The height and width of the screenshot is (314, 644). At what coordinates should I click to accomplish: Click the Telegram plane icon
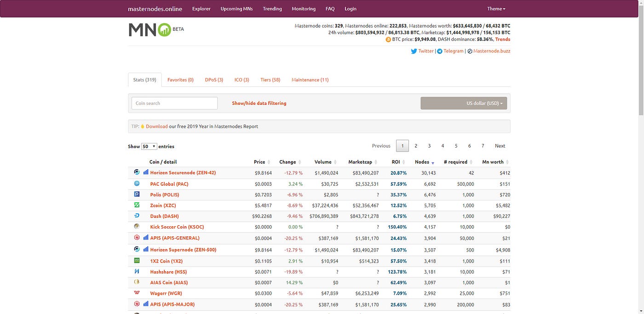click(x=440, y=51)
